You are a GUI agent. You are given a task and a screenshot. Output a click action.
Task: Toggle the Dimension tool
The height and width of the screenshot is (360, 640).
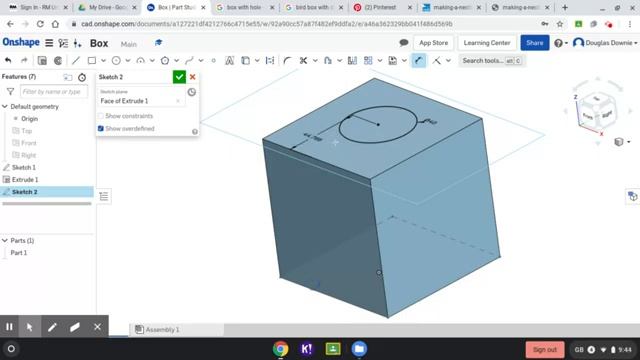pos(418,60)
